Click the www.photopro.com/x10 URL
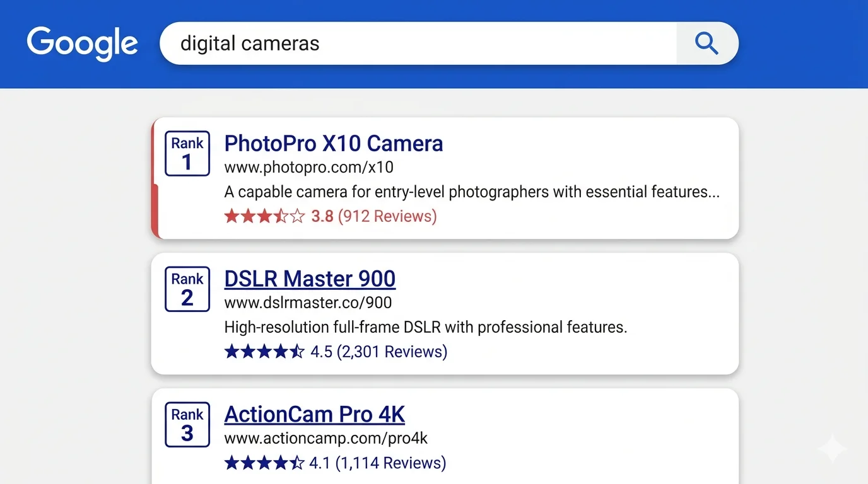This screenshot has height=484, width=868. 308,167
